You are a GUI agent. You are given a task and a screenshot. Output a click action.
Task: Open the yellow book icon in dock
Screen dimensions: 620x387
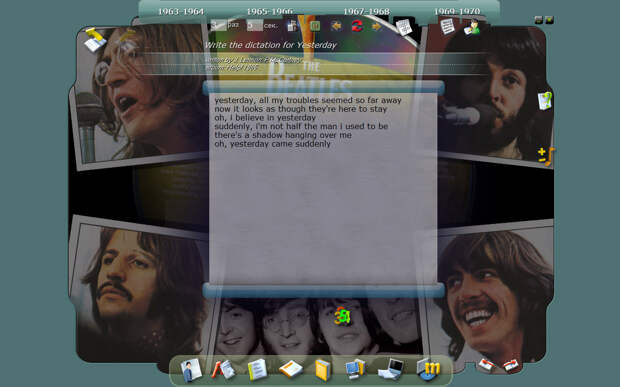pos(323,370)
